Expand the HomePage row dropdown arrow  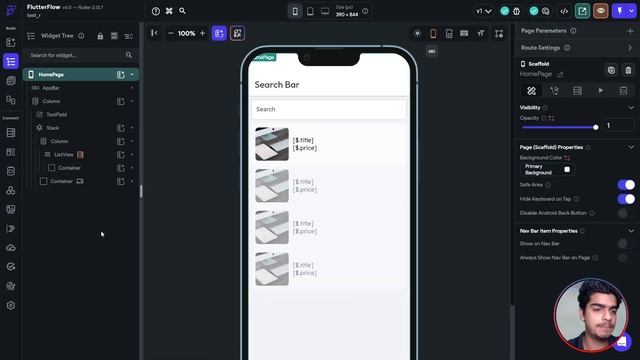click(132, 75)
